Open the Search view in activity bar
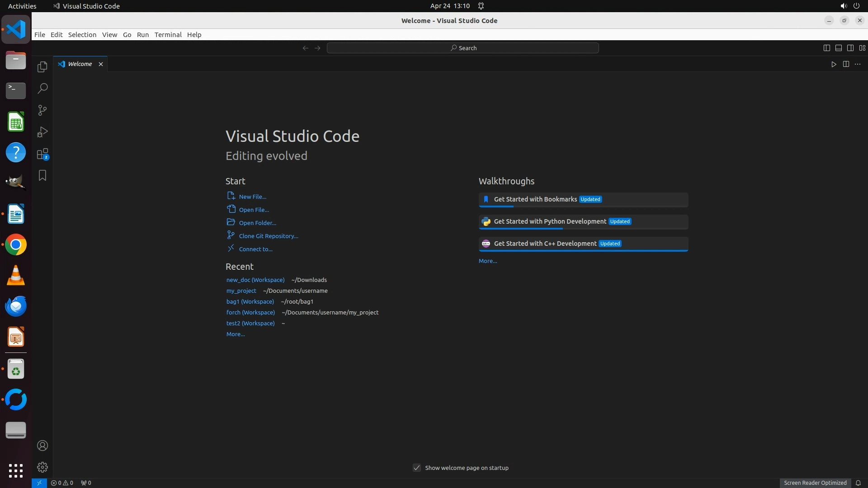The image size is (868, 488). [x=42, y=89]
